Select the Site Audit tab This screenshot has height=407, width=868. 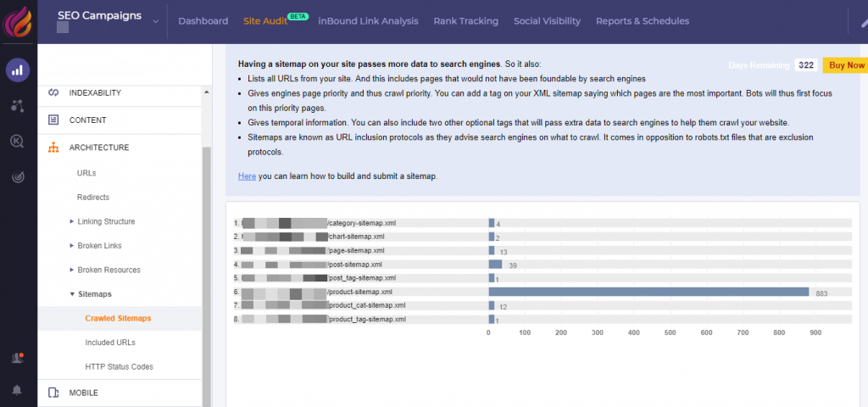(x=265, y=21)
